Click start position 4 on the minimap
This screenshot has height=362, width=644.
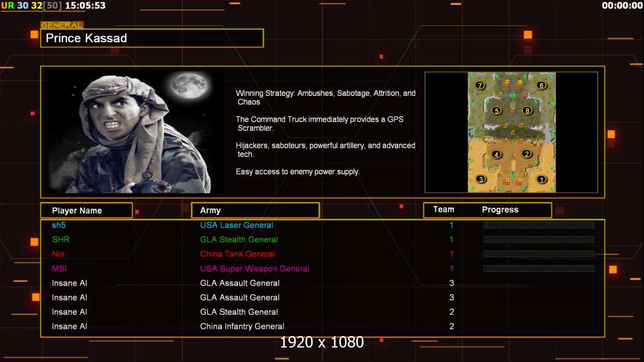click(x=497, y=154)
